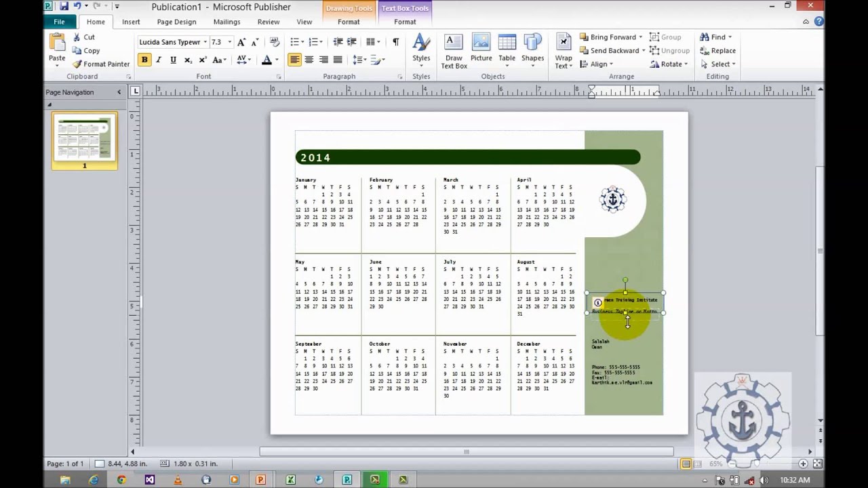Copy the selection to clipboard

point(85,51)
